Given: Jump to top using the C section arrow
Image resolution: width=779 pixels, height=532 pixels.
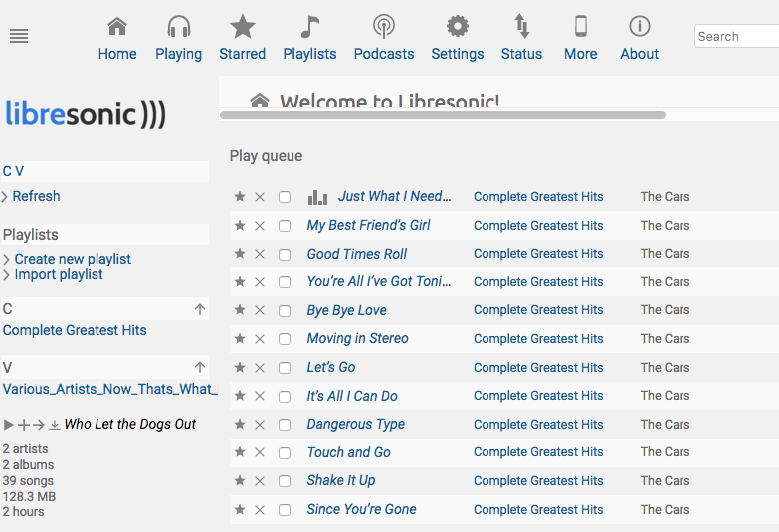Looking at the screenshot, I should 200,310.
